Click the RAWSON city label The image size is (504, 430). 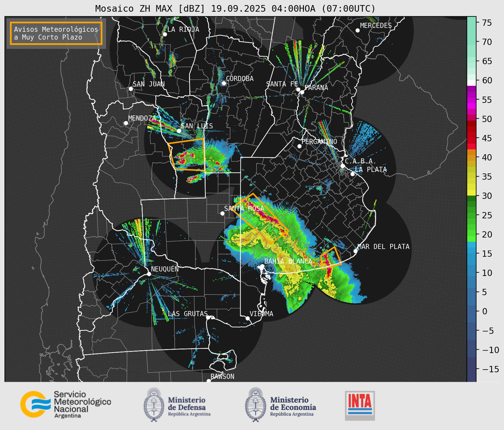click(x=223, y=376)
